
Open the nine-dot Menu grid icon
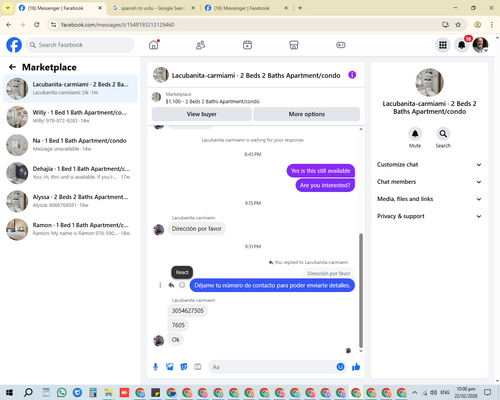tap(443, 45)
